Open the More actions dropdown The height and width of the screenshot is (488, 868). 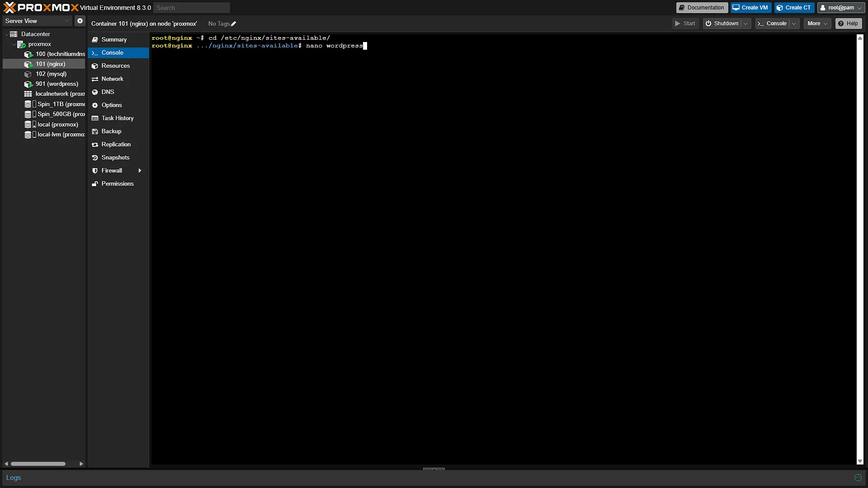point(817,23)
